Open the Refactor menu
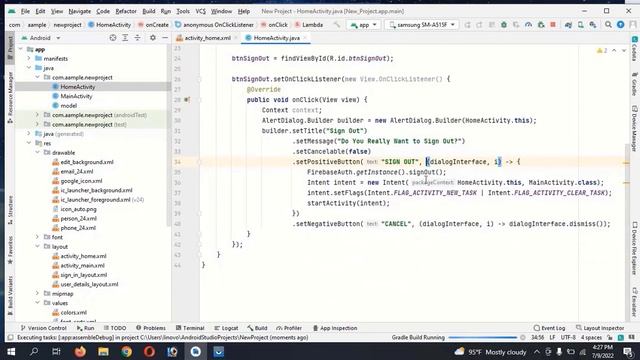The height and width of the screenshot is (360, 640). pyautogui.click(x=126, y=11)
